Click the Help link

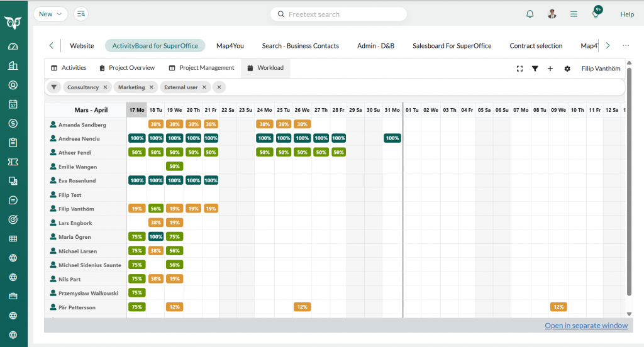(x=627, y=14)
